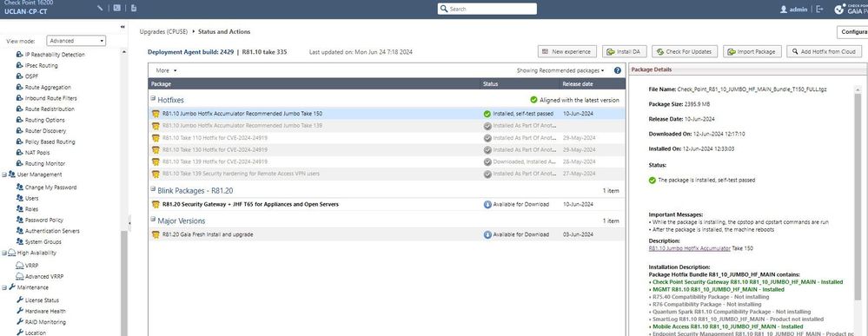Click the Configuration button
Screen dimensions: 868x336
pos(852,32)
